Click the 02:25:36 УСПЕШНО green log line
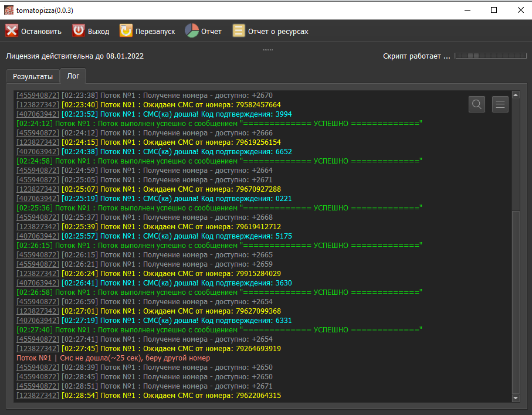The image size is (532, 415). click(219, 208)
